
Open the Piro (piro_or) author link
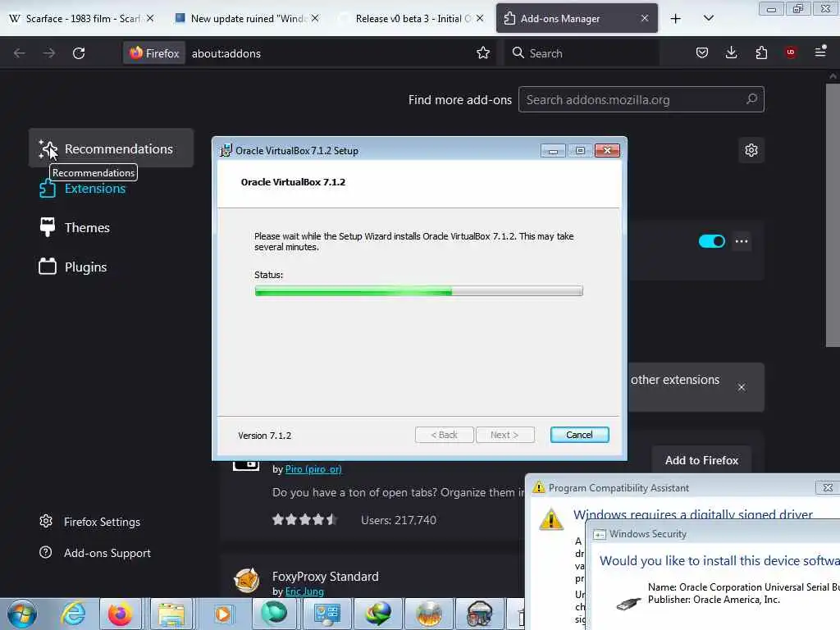313,469
